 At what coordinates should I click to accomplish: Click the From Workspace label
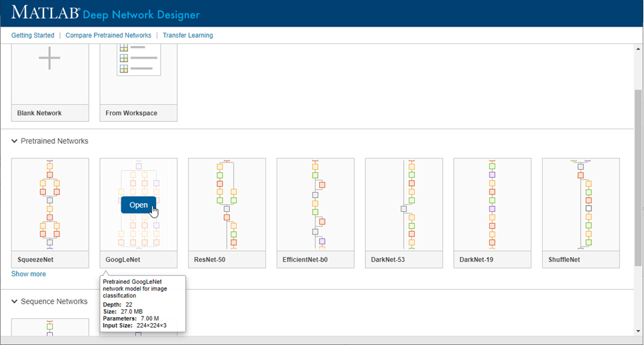(x=131, y=113)
